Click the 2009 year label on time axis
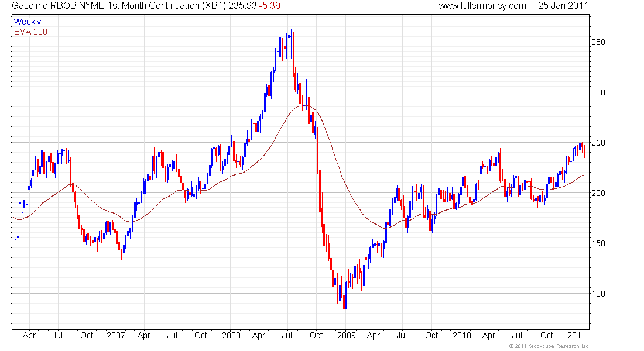The image size is (644, 351). [x=346, y=335]
